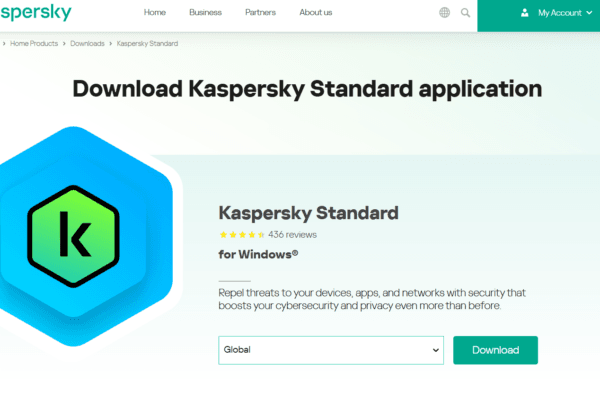Open the 436 reviews link
This screenshot has height=400, width=600.
coord(292,235)
